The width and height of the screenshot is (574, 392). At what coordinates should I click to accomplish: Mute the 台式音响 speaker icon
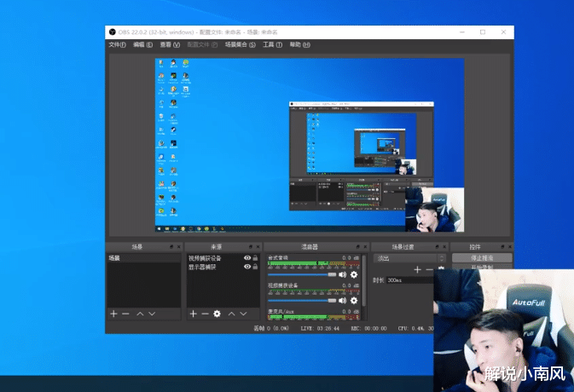[343, 274]
